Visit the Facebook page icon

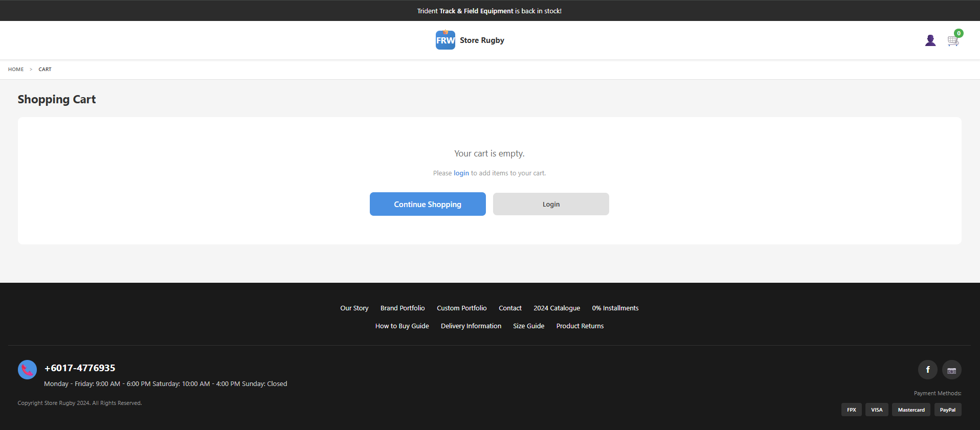pos(927,370)
